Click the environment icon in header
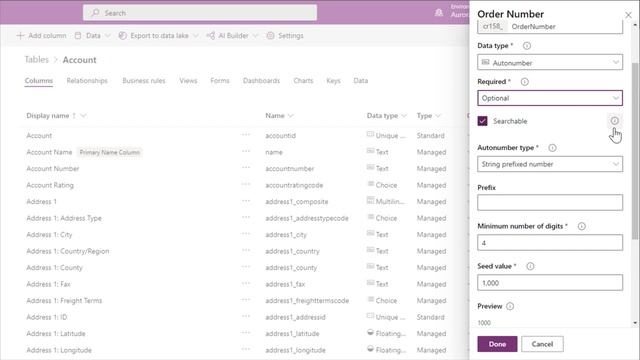 [439, 13]
